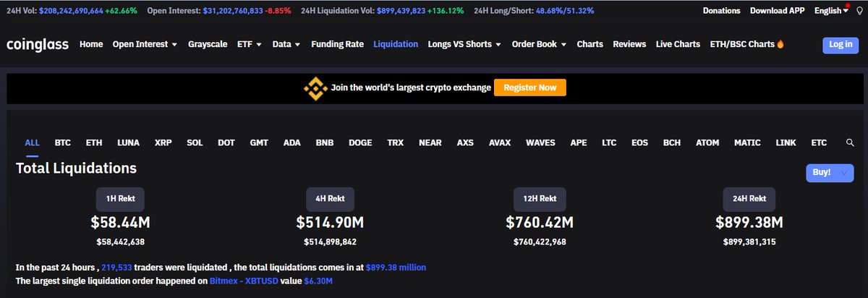The height and width of the screenshot is (298, 868).
Task: Expand the Open Interest menu
Action: point(145,44)
